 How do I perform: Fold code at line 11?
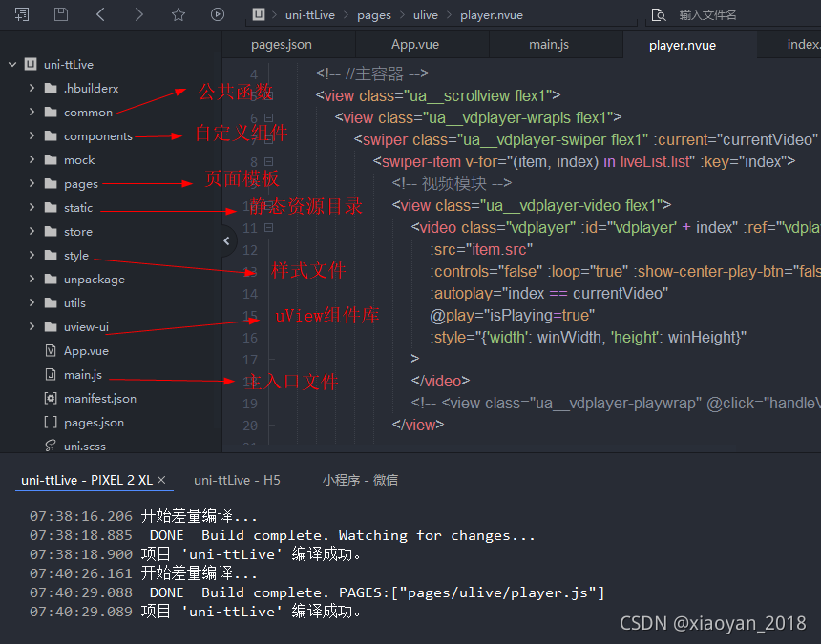point(268,228)
